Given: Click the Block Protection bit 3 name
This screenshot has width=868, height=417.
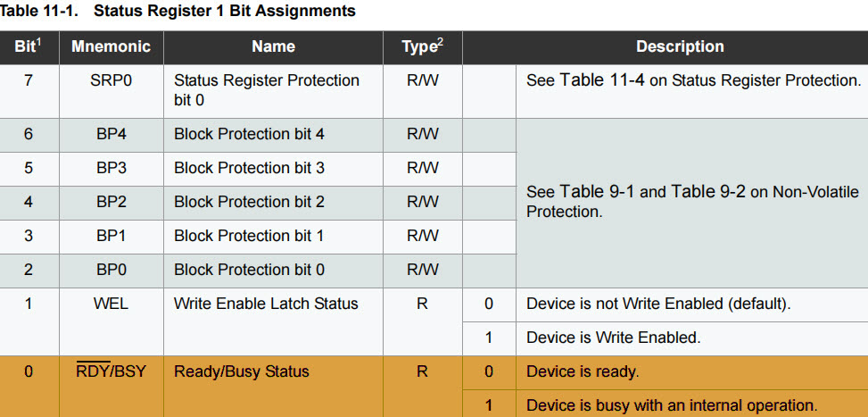Looking at the screenshot, I should [249, 168].
